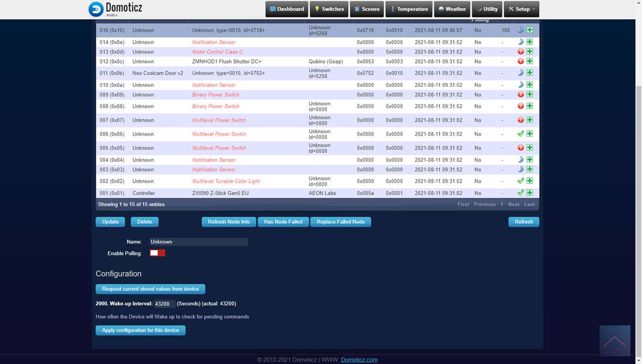This screenshot has height=364, width=642.
Task: Click the green plus icon for node 012
Action: coord(529,61)
